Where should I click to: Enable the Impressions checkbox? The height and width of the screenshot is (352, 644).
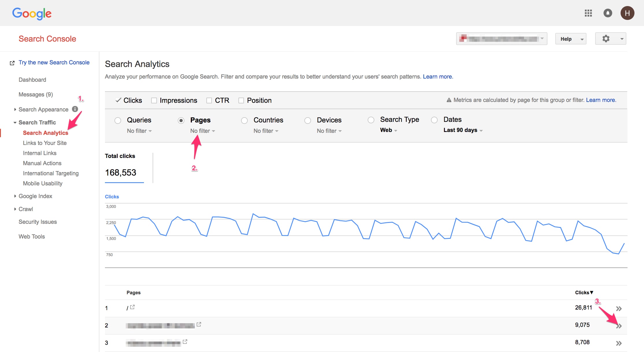pyautogui.click(x=154, y=100)
